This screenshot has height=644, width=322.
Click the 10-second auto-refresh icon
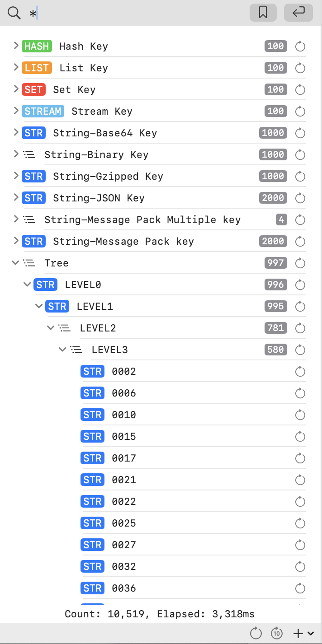(277, 633)
